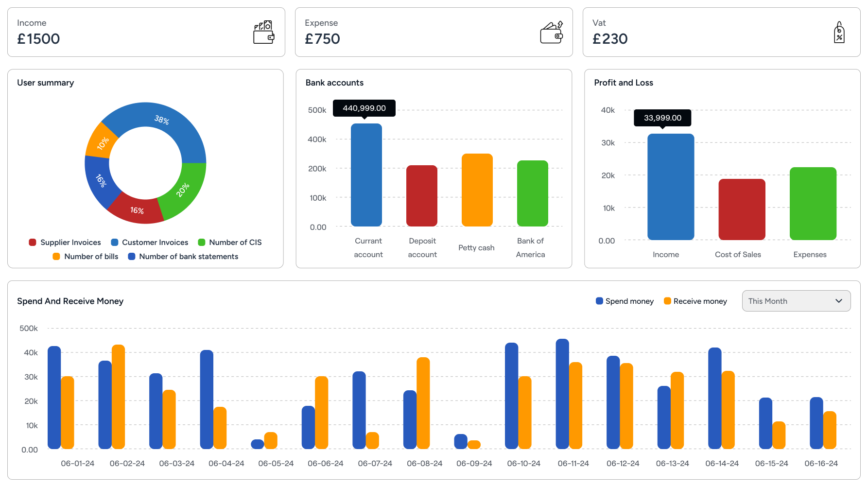
Task: Toggle Spend money series in legend
Action: click(x=625, y=301)
